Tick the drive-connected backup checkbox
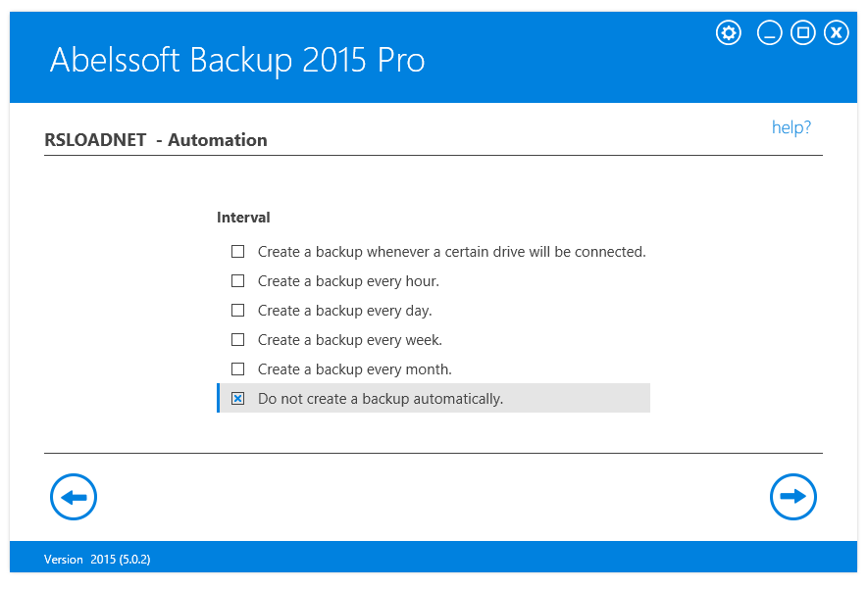868x589 pixels. 237,252
